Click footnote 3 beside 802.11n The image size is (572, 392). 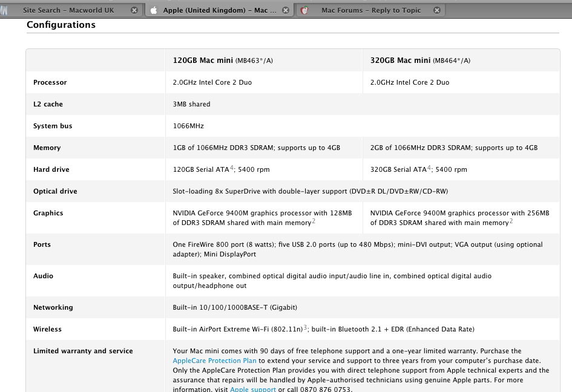(305, 327)
